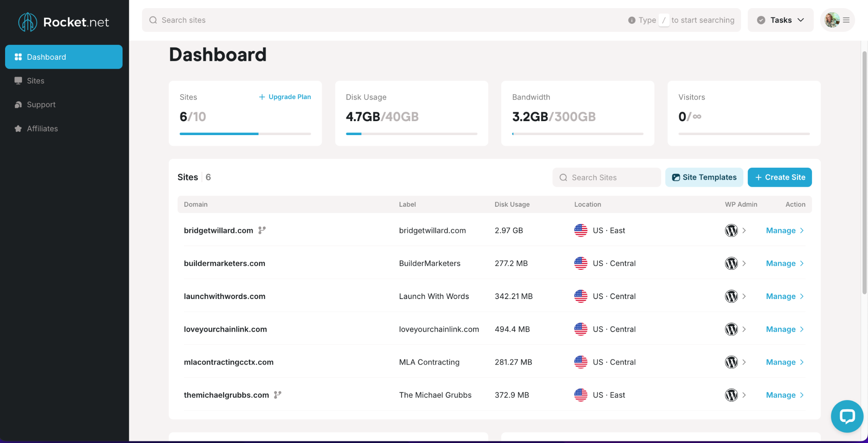Click the Support headset icon in sidebar

[18, 105]
